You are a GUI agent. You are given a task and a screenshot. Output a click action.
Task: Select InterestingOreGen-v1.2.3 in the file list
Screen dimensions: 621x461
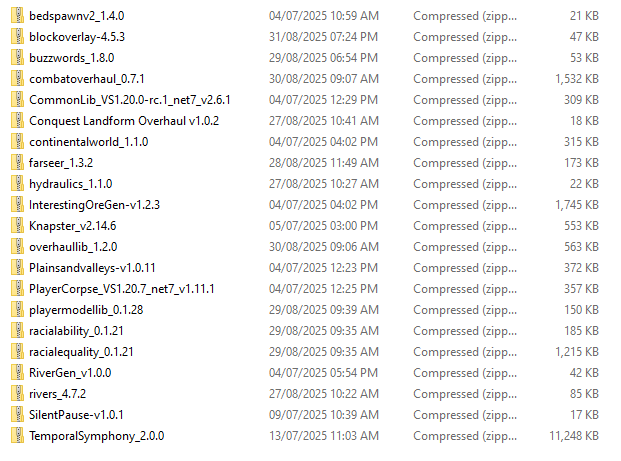pos(95,205)
